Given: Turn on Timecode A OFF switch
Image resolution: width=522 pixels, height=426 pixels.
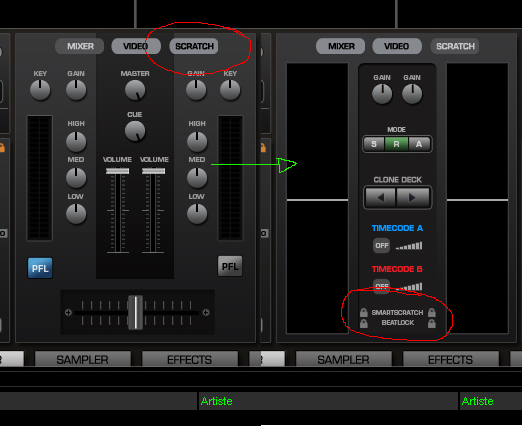Looking at the screenshot, I should [382, 246].
